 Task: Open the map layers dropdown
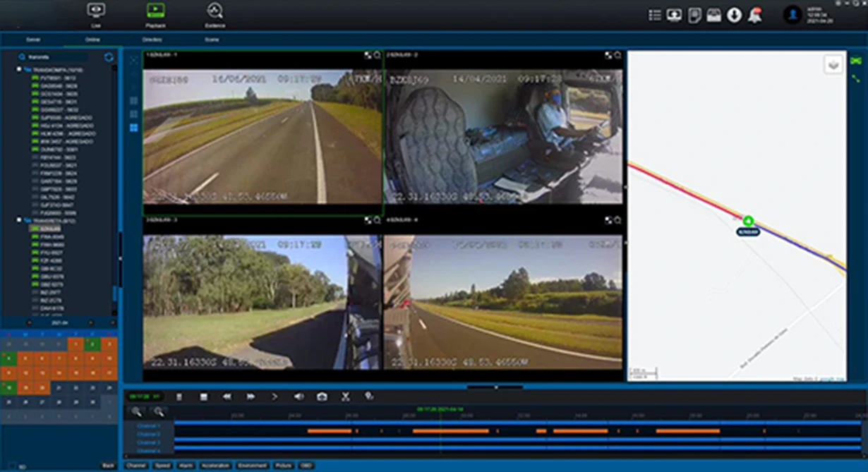833,65
